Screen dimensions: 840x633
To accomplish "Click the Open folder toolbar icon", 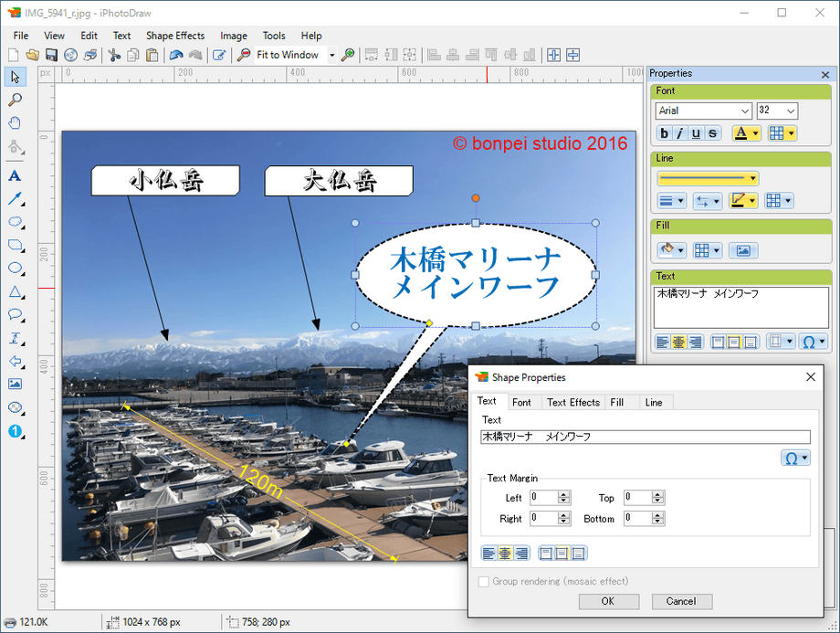I will point(33,55).
